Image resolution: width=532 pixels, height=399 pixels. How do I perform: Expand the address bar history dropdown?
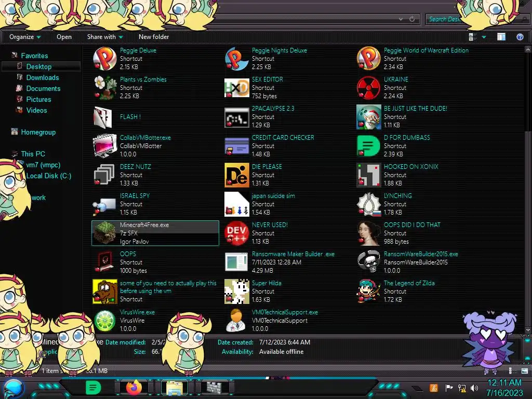[x=401, y=19]
